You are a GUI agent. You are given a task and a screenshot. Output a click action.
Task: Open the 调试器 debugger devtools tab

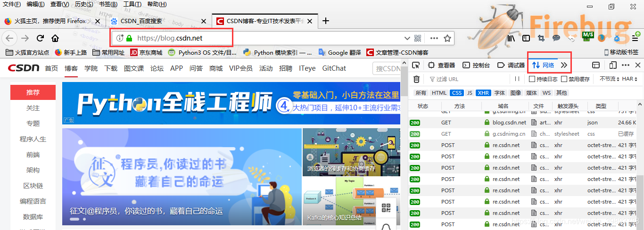tap(511, 65)
